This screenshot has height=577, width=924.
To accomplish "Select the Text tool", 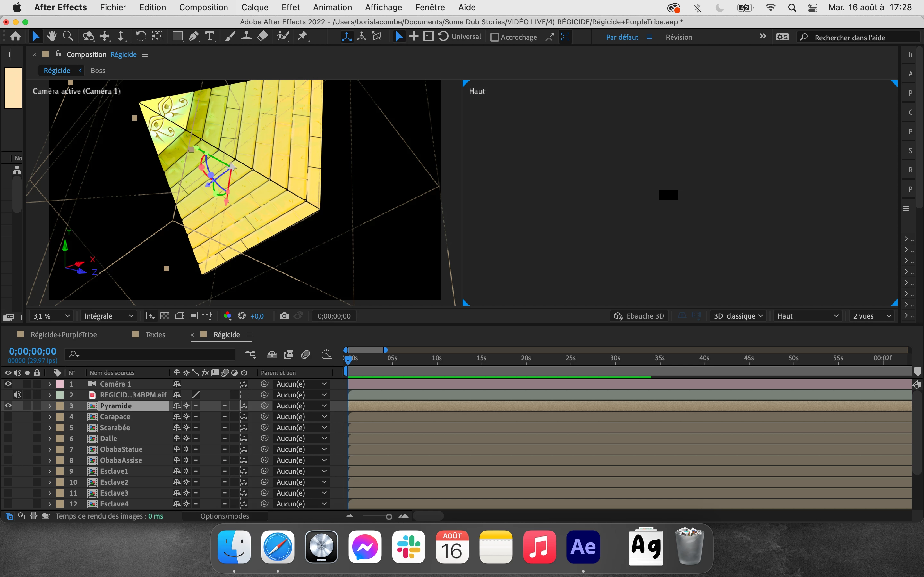I will [x=210, y=37].
